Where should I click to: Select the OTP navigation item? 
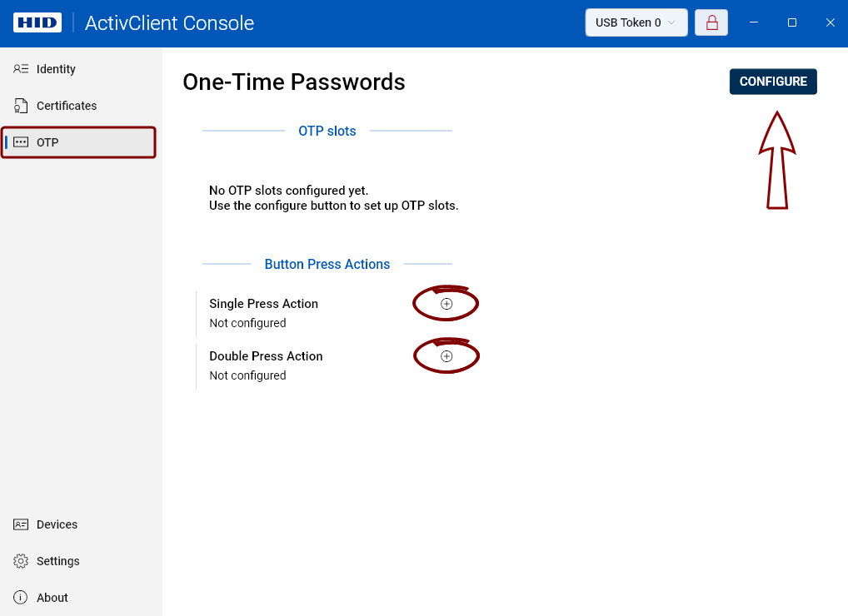(x=48, y=142)
